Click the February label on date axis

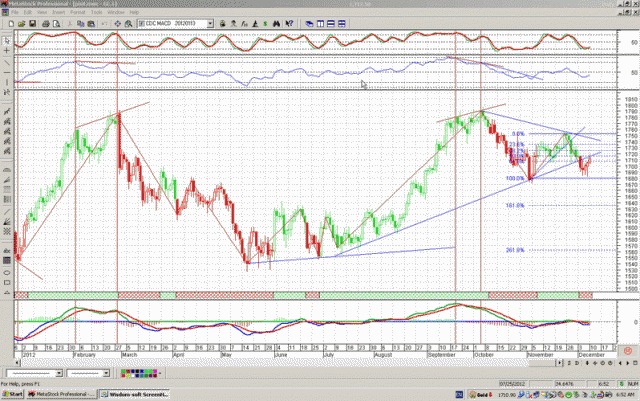[84, 355]
